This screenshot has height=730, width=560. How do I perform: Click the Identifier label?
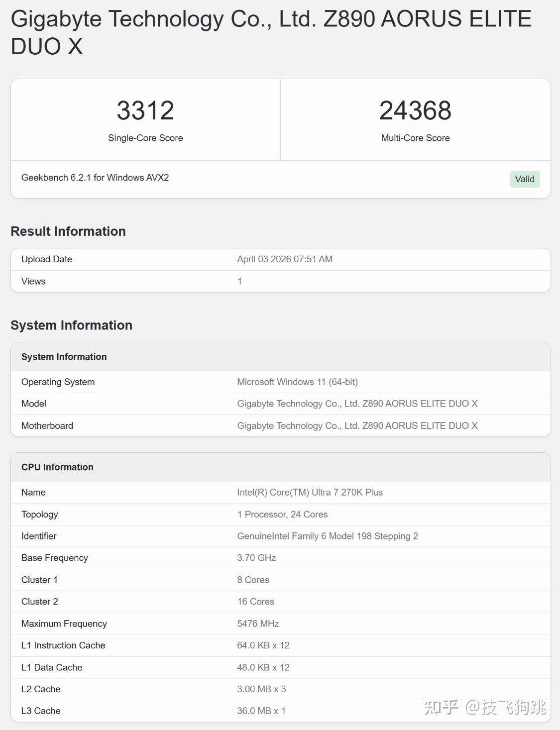click(x=39, y=536)
